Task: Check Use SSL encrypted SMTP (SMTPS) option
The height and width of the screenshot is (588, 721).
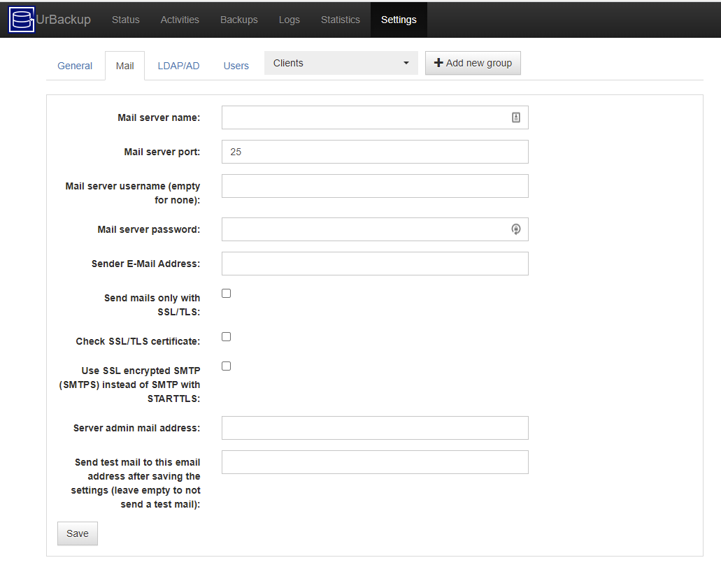Action: [227, 366]
